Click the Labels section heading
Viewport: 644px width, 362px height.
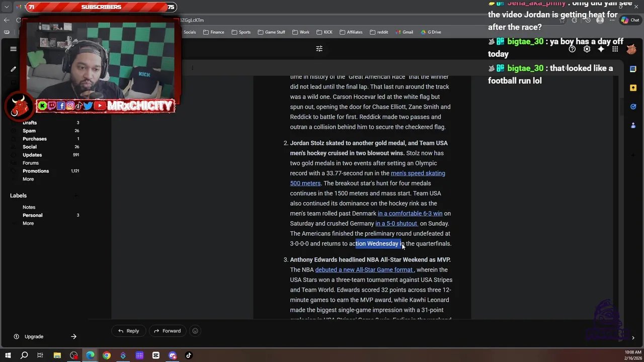[18, 196]
